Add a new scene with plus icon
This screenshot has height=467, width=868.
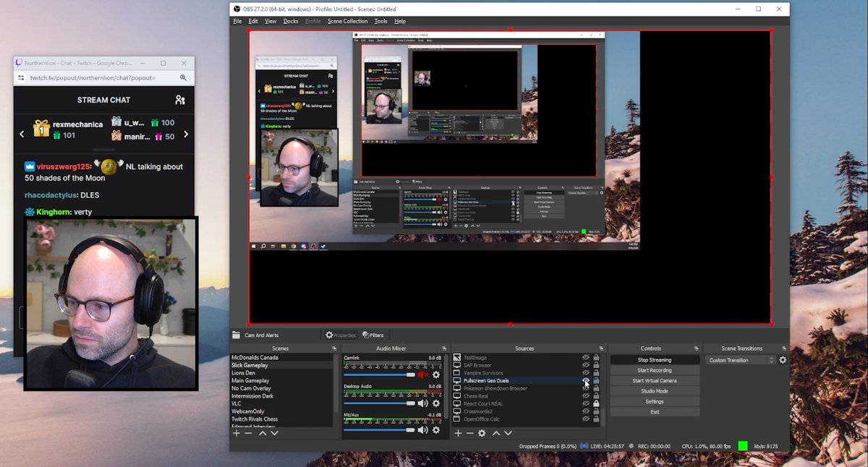click(236, 432)
